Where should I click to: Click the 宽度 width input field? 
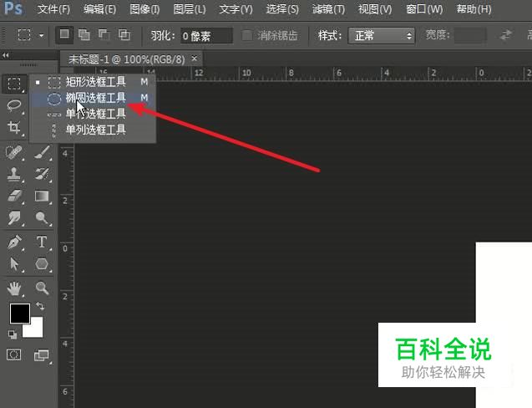tap(470, 35)
